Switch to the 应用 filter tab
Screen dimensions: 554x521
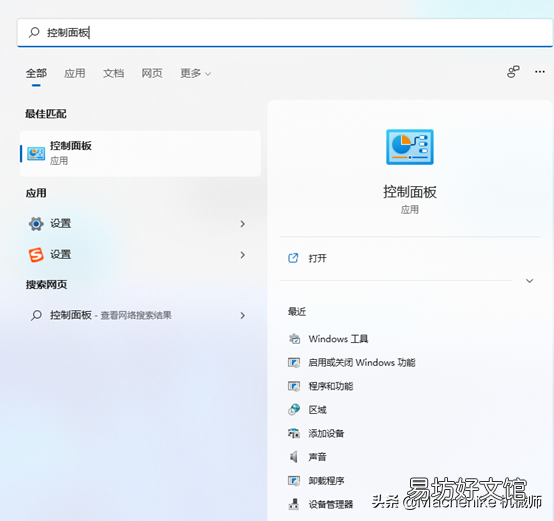(75, 73)
